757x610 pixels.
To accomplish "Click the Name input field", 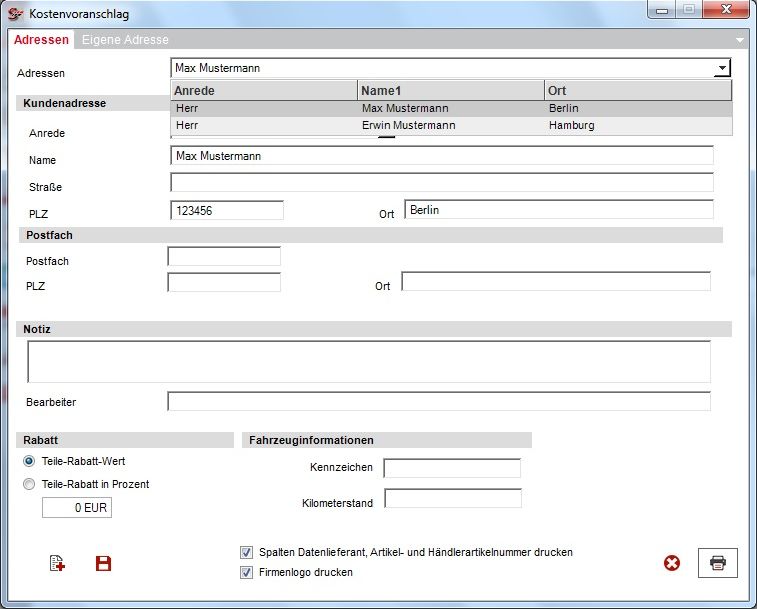I will [442, 156].
